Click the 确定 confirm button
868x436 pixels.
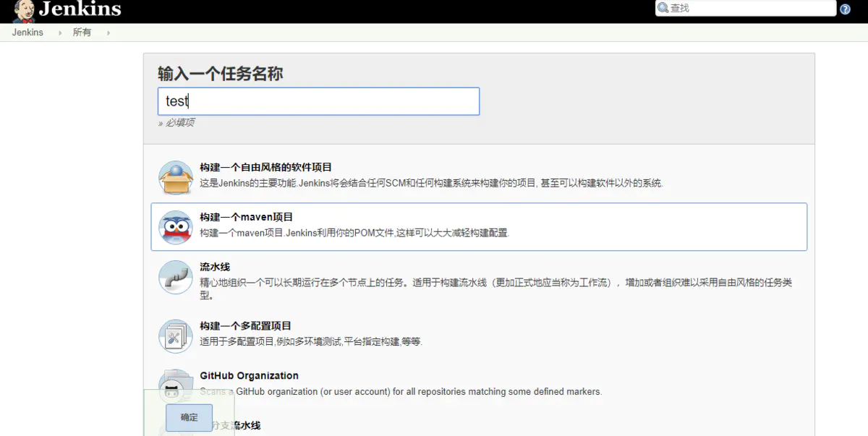pos(190,418)
